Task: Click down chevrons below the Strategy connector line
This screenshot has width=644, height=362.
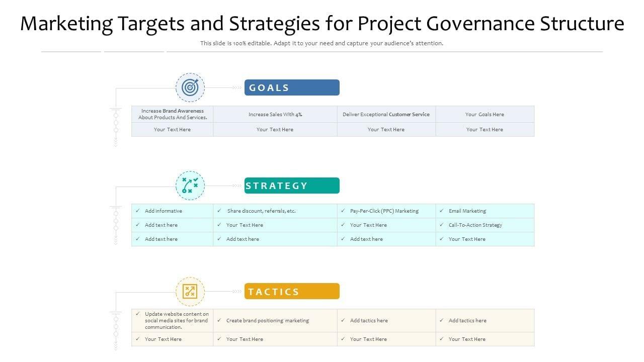Action: [116, 241]
